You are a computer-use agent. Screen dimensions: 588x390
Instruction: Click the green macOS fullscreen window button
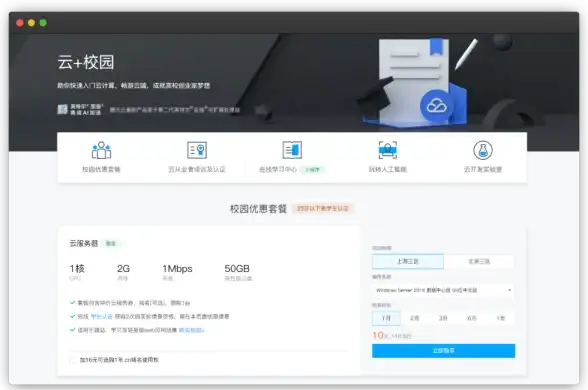click(43, 23)
